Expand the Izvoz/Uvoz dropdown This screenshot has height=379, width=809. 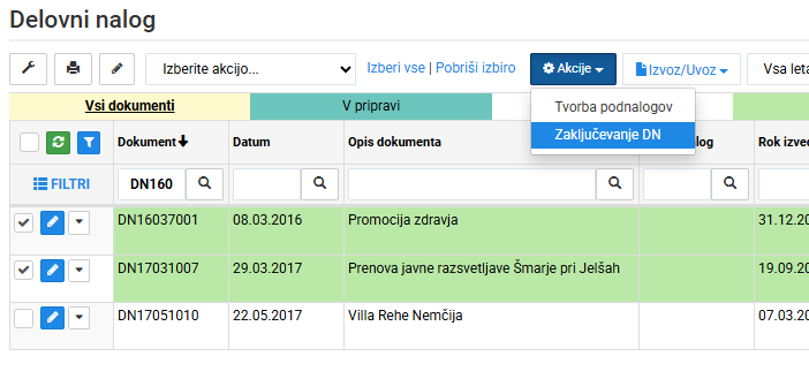pos(681,69)
